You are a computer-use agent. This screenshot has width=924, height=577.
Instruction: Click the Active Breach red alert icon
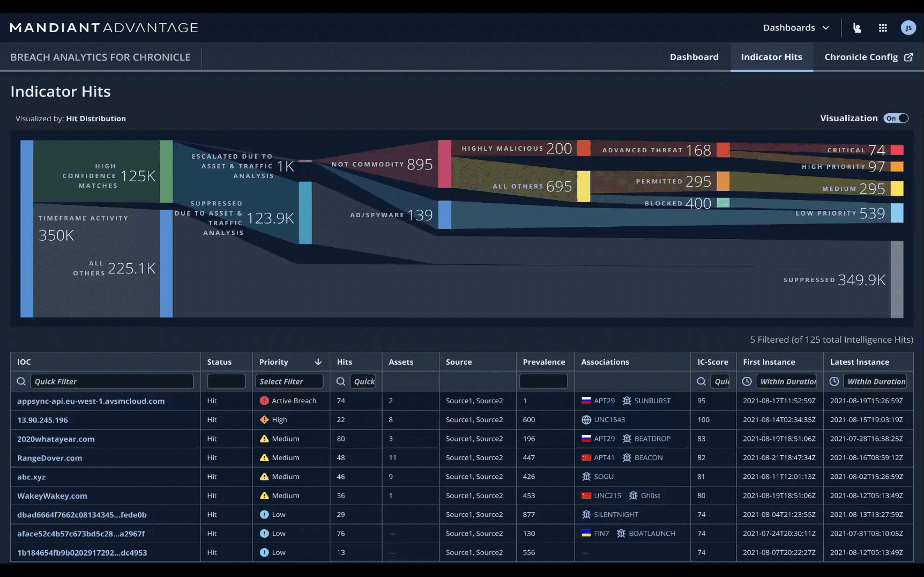(264, 401)
